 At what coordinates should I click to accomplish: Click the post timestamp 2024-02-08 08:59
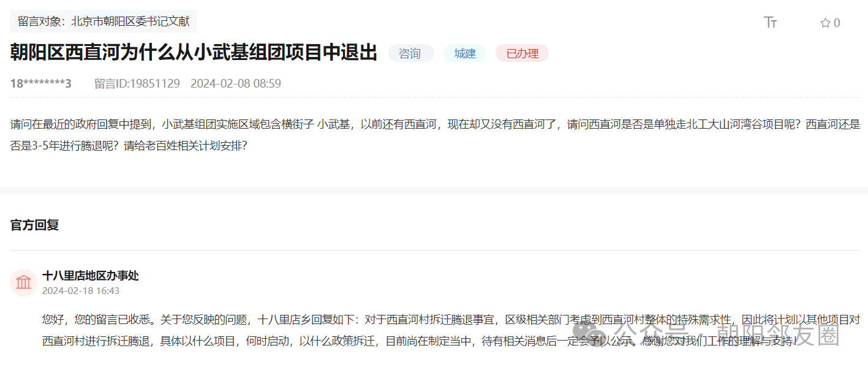pos(236,83)
